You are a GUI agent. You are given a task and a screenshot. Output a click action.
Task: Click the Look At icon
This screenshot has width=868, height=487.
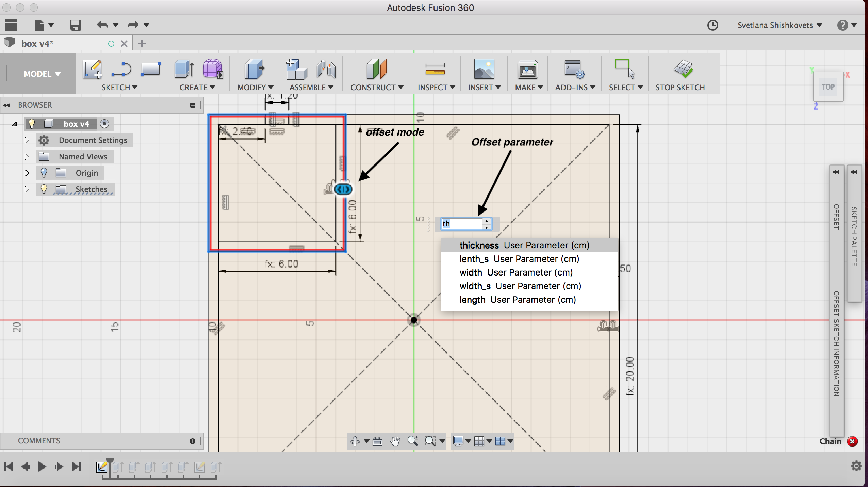[377, 441]
